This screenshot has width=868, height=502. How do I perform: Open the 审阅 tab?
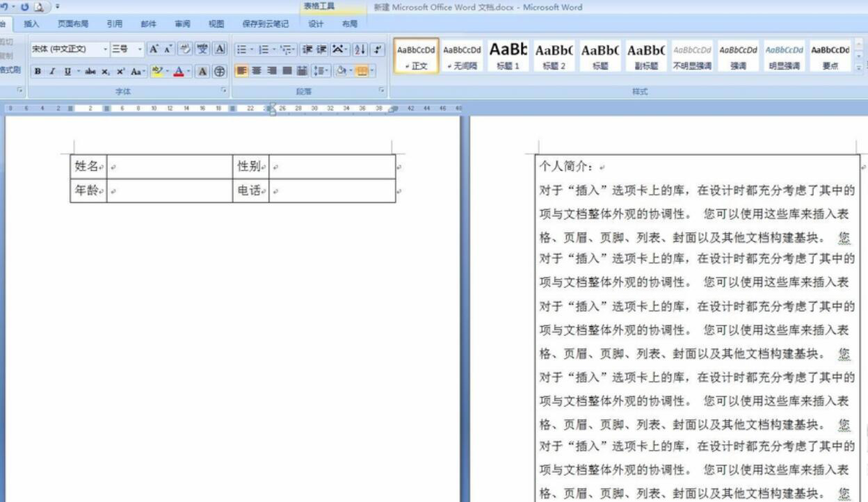tap(183, 24)
